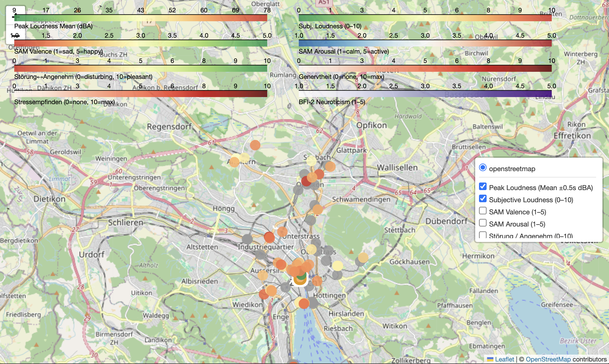Image resolution: width=609 pixels, height=364 pixels.
Task: Uncheck Peak Loudness (Mean ±0.5s dBA) layer
Action: tap(483, 187)
